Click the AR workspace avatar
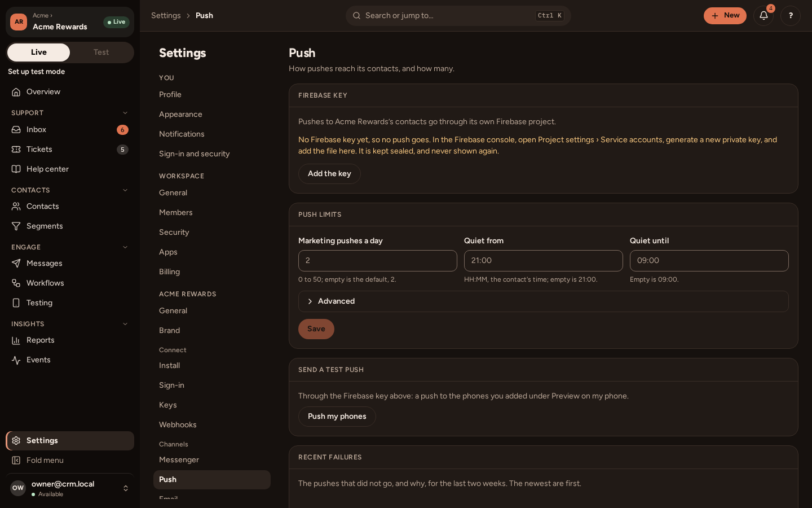The height and width of the screenshot is (508, 812). [19, 22]
